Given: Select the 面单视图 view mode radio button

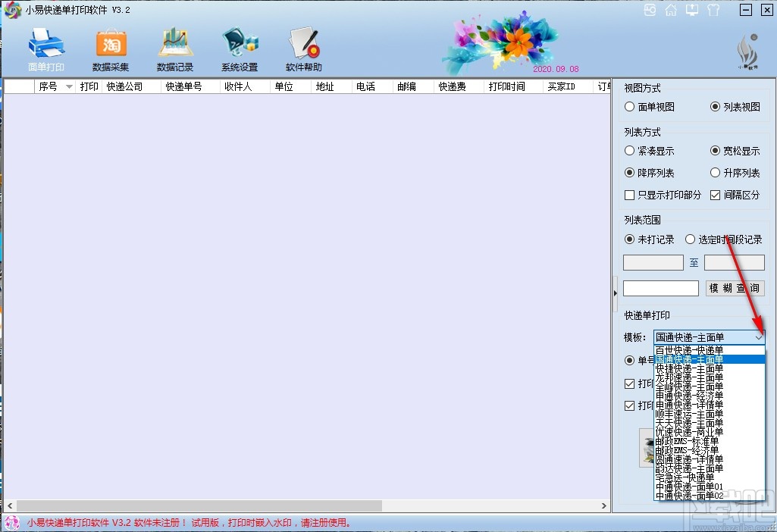Looking at the screenshot, I should [x=630, y=106].
